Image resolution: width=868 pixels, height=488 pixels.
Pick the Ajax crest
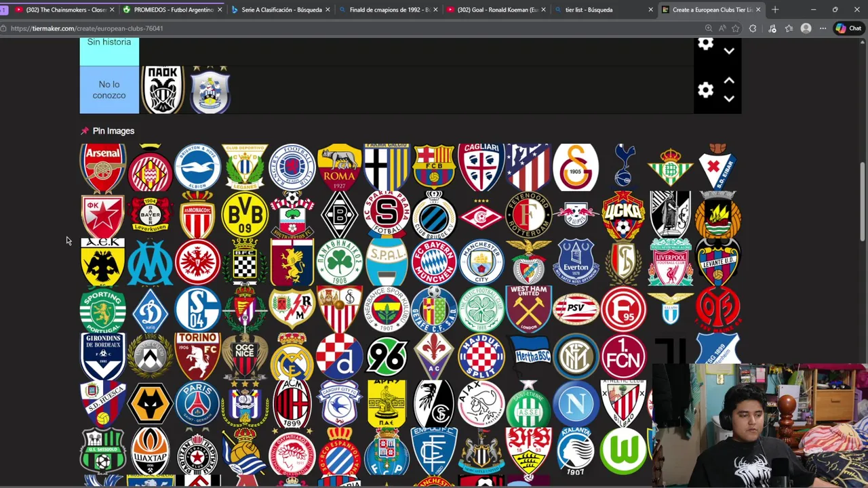click(481, 405)
